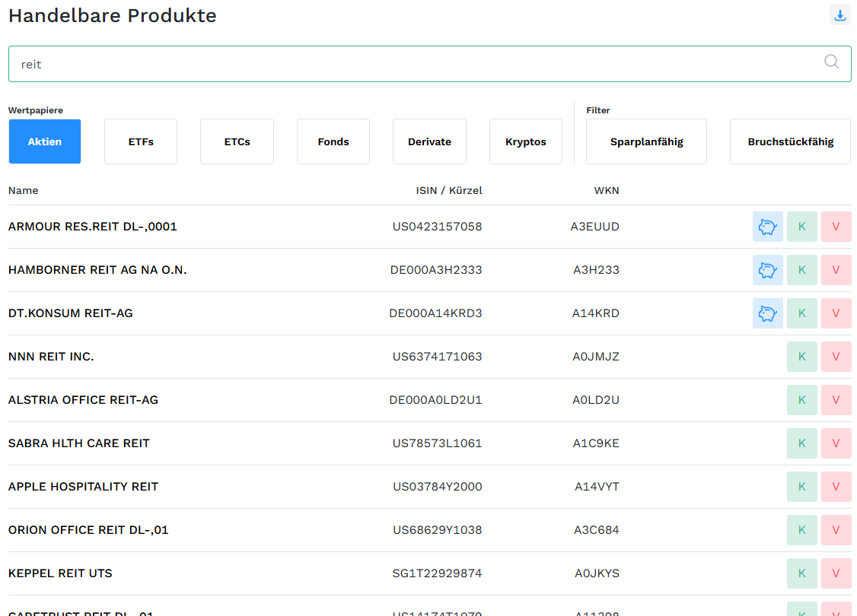Show the Fonds category
This screenshot has height=616, width=857.
[x=333, y=141]
